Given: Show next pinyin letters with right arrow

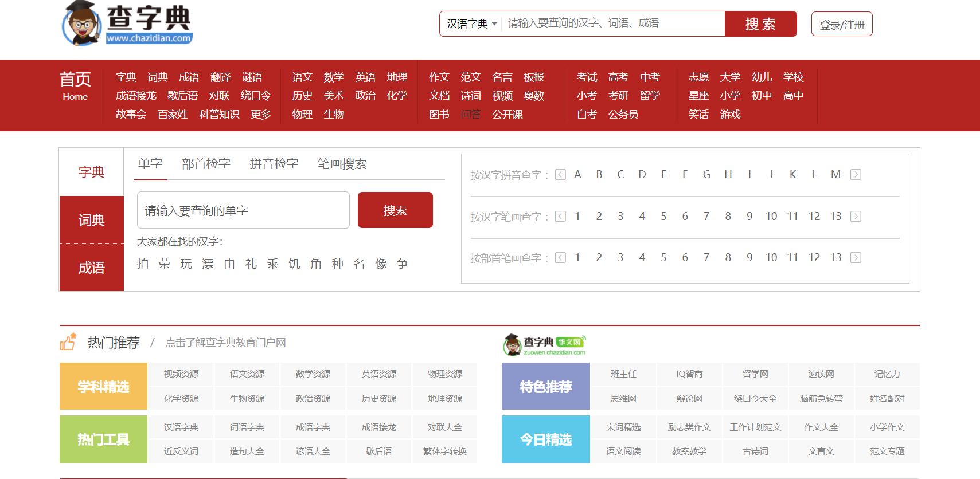Looking at the screenshot, I should (x=856, y=175).
